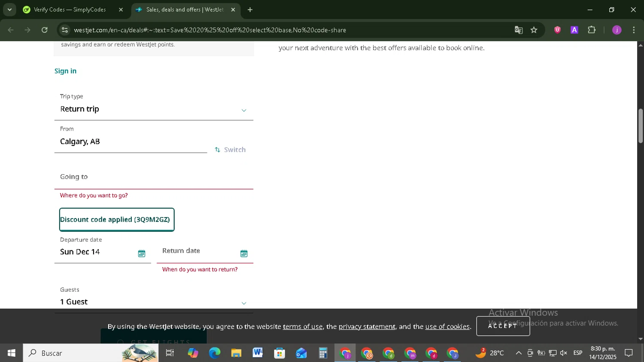Screen dimensions: 644x362
Task: Open the weather widget showing 28°C
Action: pos(489,353)
